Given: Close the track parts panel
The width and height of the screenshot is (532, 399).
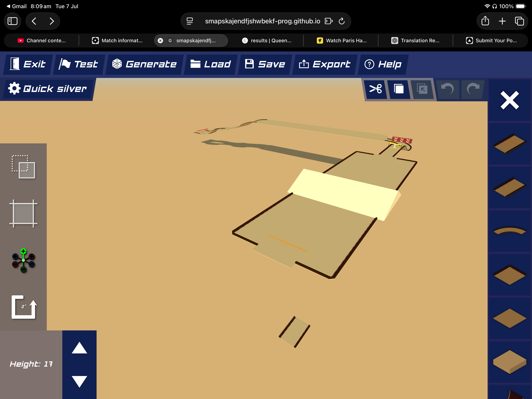Looking at the screenshot, I should click(509, 100).
